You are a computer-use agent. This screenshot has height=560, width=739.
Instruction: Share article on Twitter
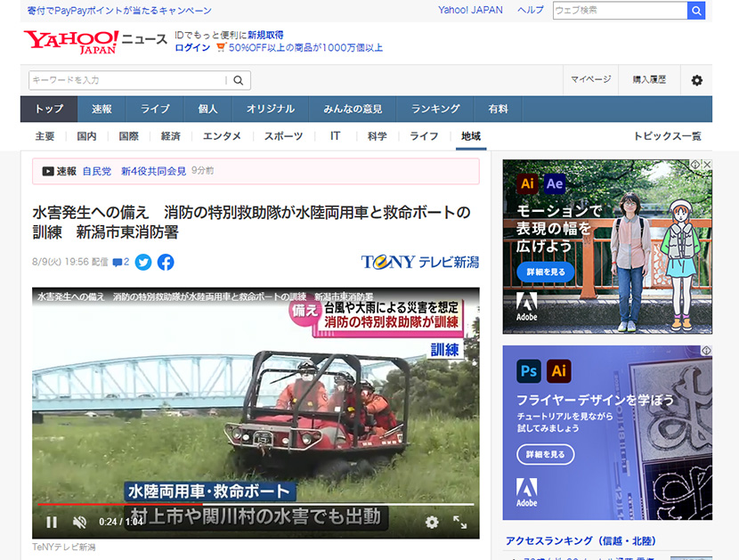[143, 262]
